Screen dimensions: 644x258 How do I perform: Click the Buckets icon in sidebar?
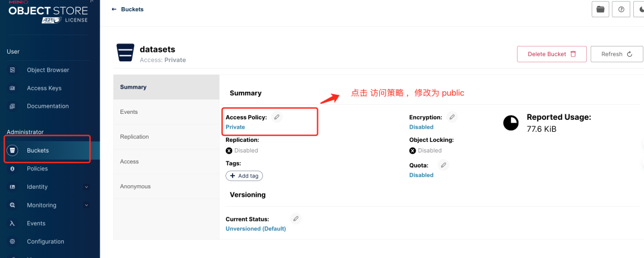(x=12, y=151)
